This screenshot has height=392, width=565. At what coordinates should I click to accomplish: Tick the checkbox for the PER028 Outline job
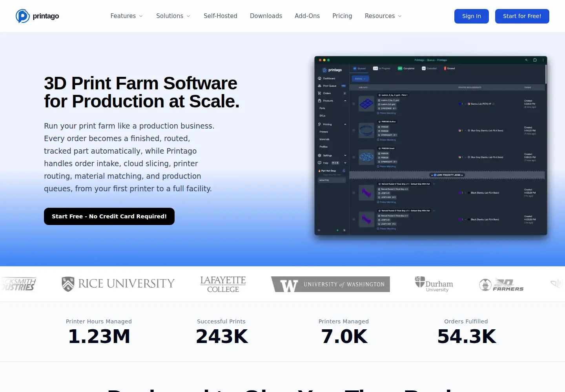354,131
